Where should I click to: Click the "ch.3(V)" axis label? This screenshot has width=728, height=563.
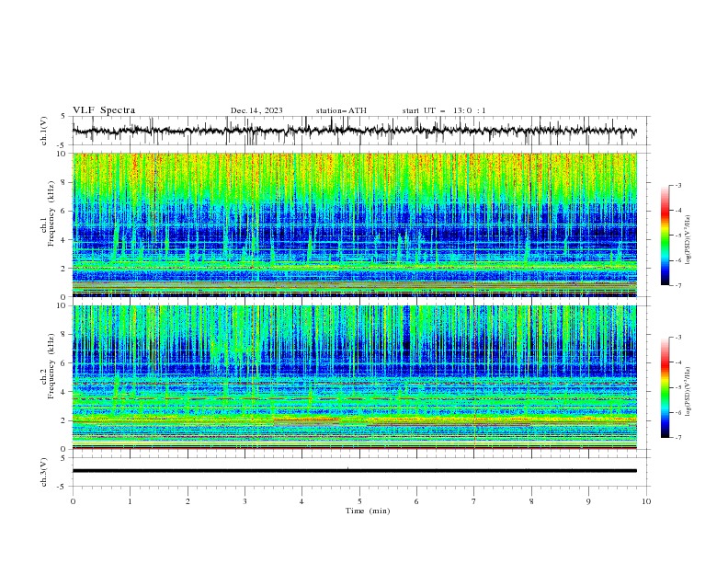(44, 472)
